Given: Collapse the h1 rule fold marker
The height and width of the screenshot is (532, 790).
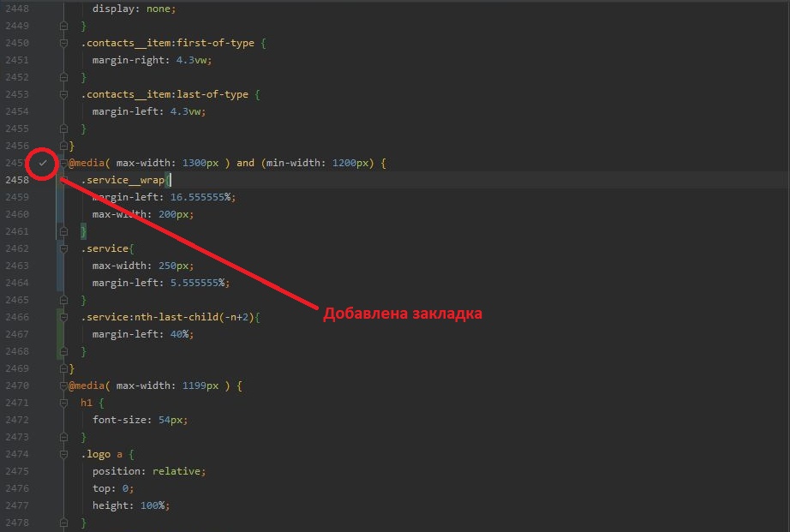Looking at the screenshot, I should coord(63,403).
